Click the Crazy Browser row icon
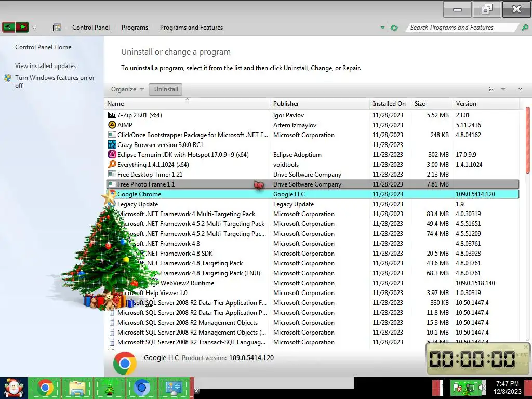Screen dimensions: 532x399 112,144
